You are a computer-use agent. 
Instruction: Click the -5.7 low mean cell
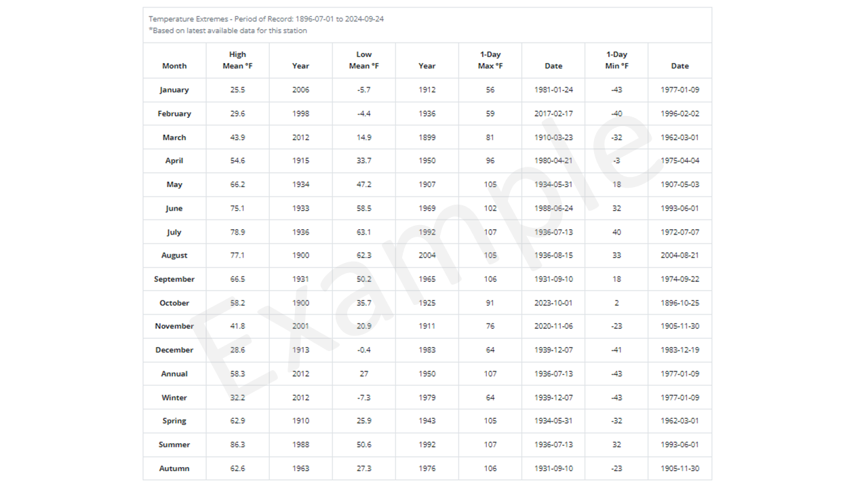click(363, 90)
